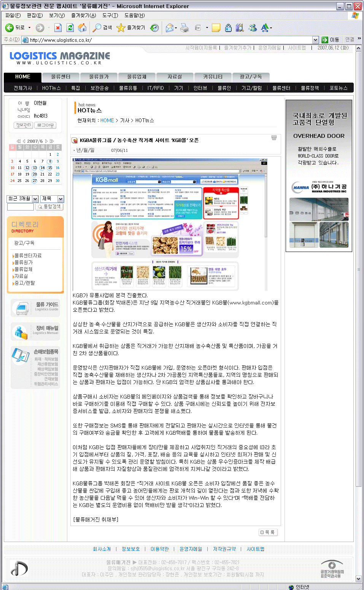Viewport: 364px width, 590px height.
Task: Go to next year in calendar
Action: (x=52, y=141)
